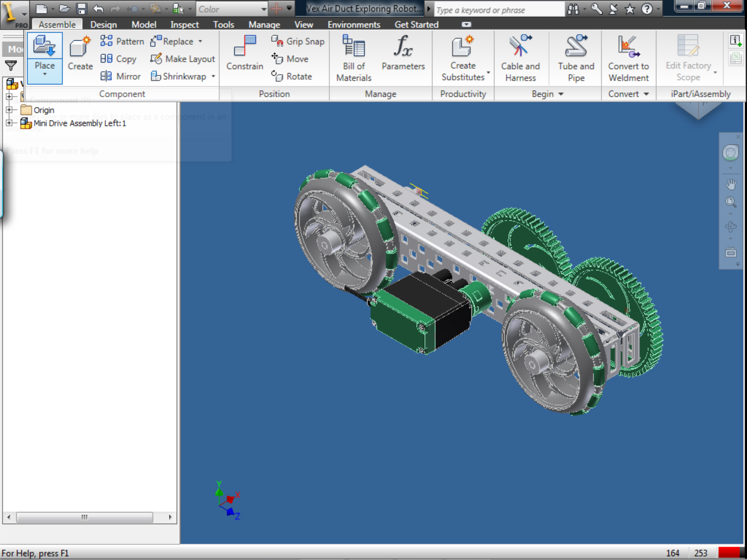Screen dimensions: 747x560
Task: Open the Shrinkwrap dropdown arrow
Action: 213,76
